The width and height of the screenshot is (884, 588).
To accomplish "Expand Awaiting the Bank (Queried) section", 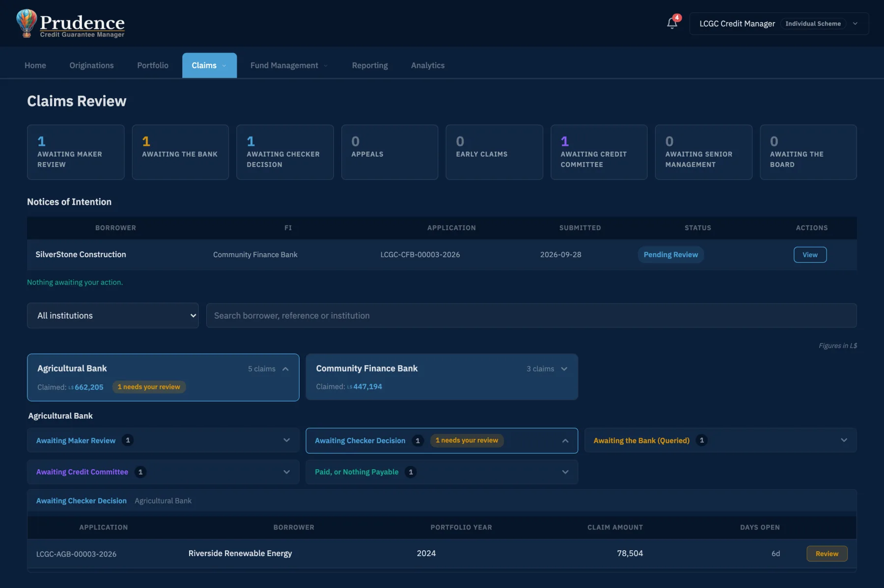I will coord(720,440).
